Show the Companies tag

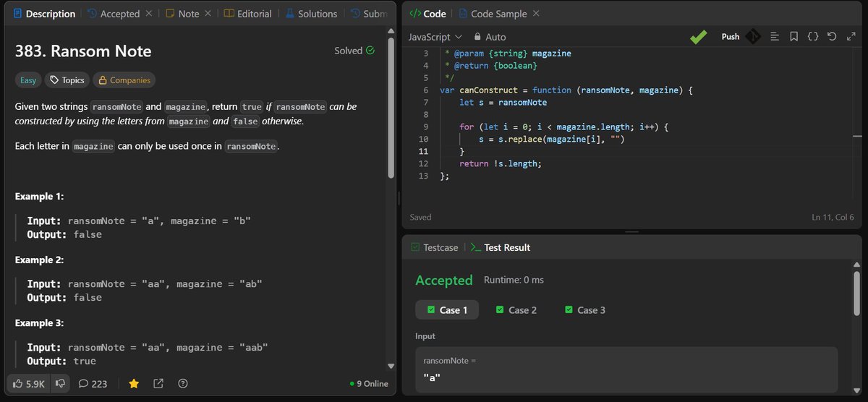124,80
